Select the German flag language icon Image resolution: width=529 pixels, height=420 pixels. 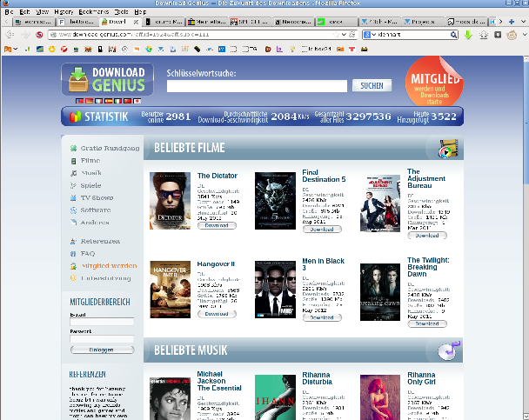[89, 101]
